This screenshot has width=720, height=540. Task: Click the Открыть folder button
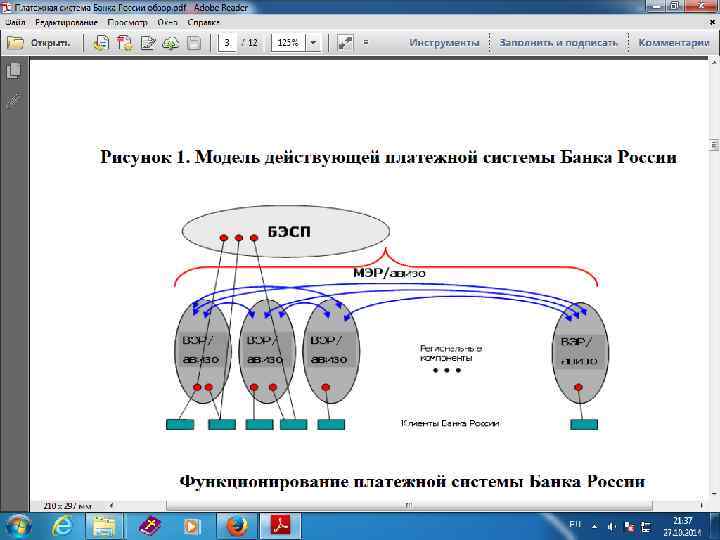[x=39, y=43]
